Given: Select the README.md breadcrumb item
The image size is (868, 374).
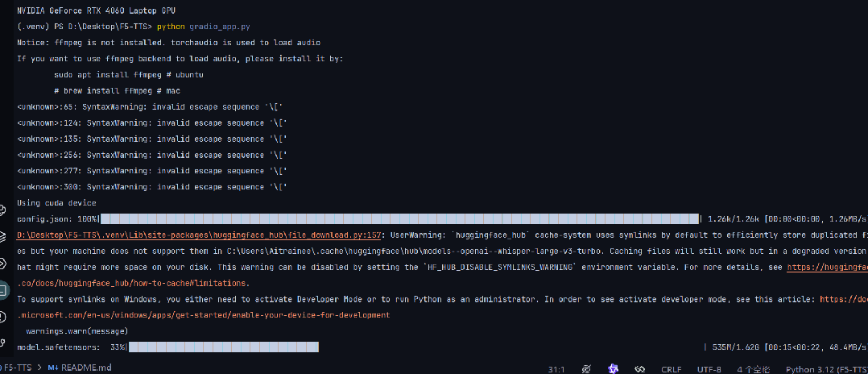Looking at the screenshot, I should tap(79, 368).
